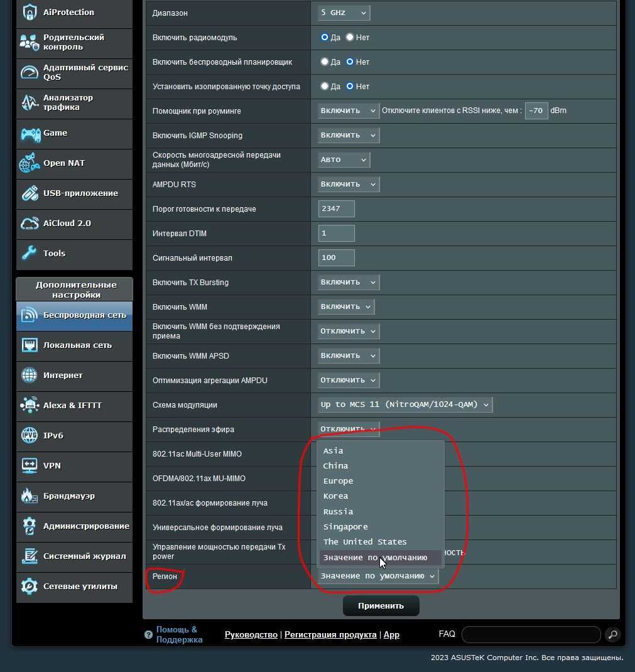Click the beacon interval 100 field
This screenshot has width=635, height=672.
click(337, 257)
